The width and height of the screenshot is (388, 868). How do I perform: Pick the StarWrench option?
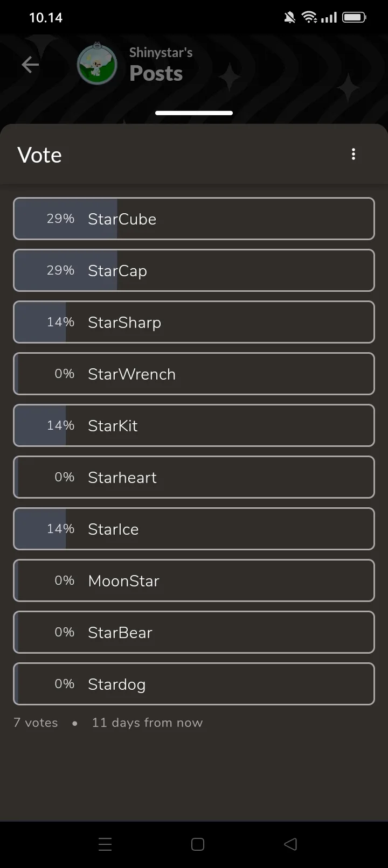tap(194, 374)
